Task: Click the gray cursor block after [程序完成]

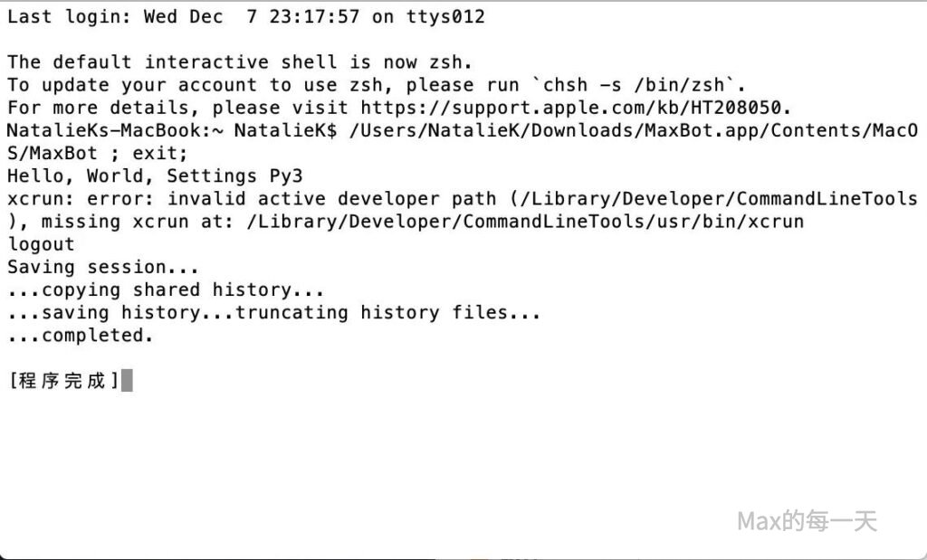Action: [x=127, y=381]
